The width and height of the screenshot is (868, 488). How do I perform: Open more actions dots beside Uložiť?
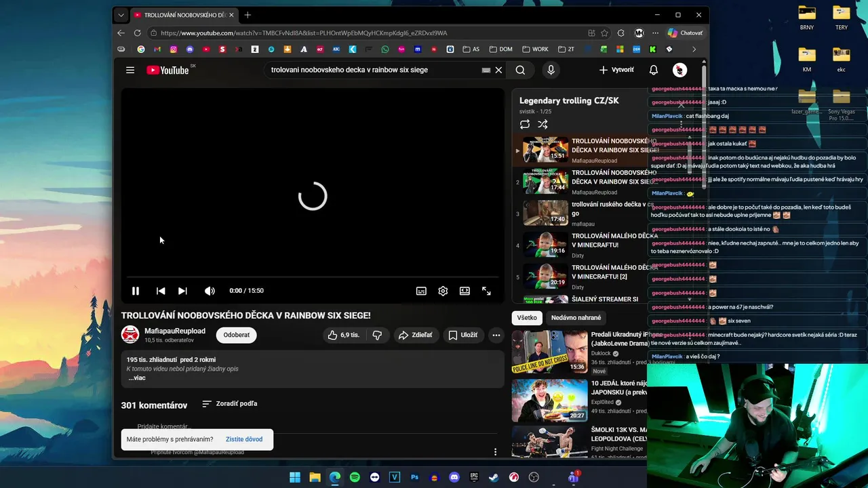496,335
